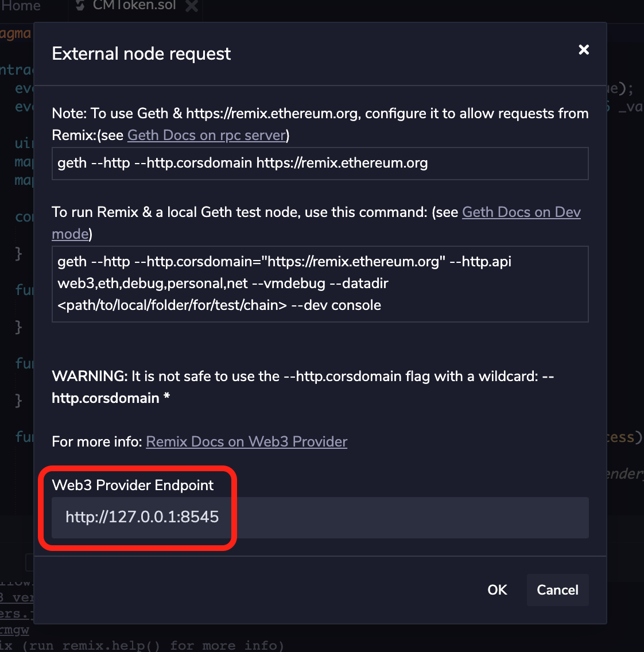Image resolution: width=644 pixels, height=652 pixels.
Task: Click the WARNING text about wildcard corsdomain
Action: (302, 387)
